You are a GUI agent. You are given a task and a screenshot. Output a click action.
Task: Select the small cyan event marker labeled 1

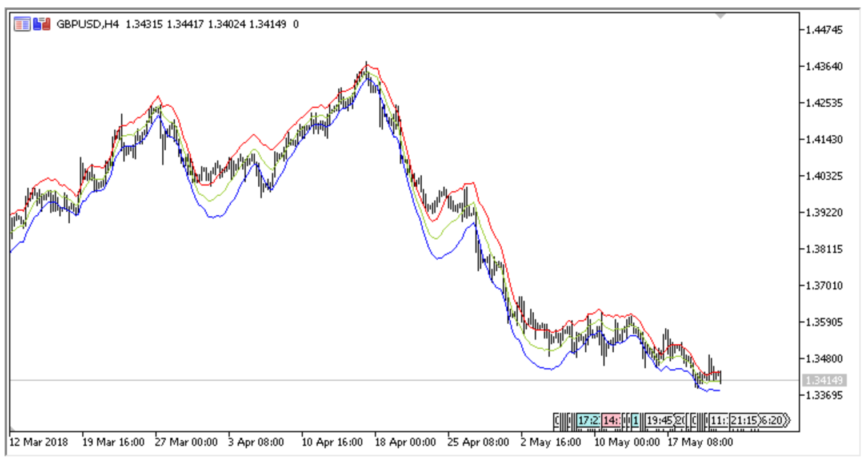point(635,421)
